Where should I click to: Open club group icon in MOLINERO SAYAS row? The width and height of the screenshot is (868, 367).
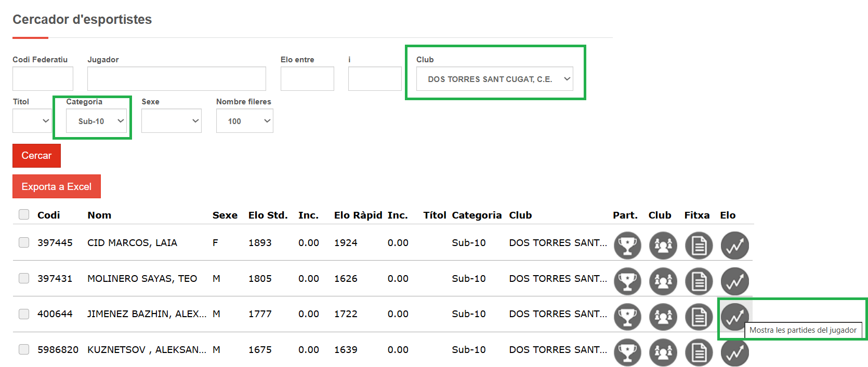pos(663,281)
